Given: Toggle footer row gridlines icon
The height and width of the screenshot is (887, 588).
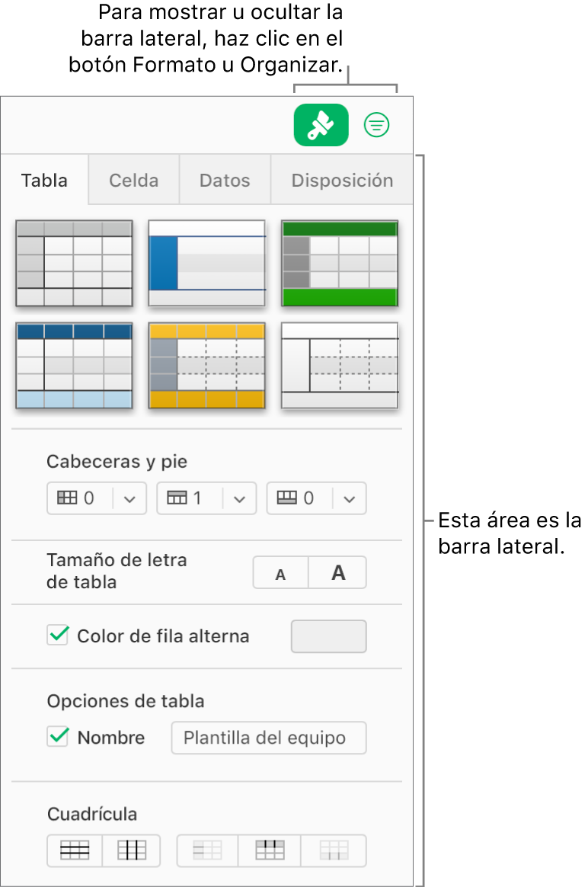Looking at the screenshot, I should (x=334, y=850).
